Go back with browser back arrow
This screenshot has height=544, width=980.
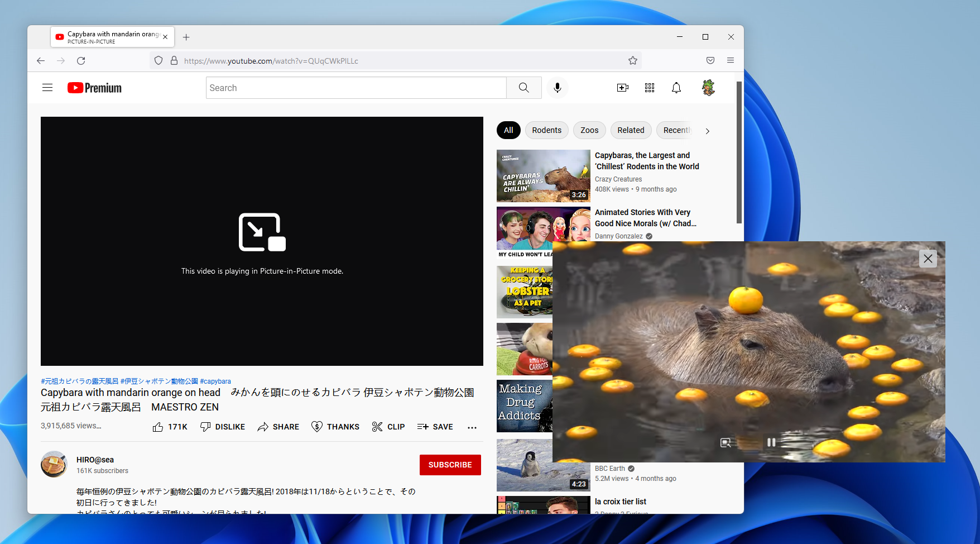41,61
